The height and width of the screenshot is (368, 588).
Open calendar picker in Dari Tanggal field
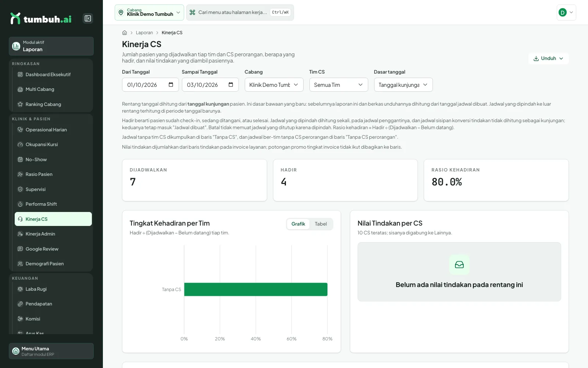pos(171,85)
